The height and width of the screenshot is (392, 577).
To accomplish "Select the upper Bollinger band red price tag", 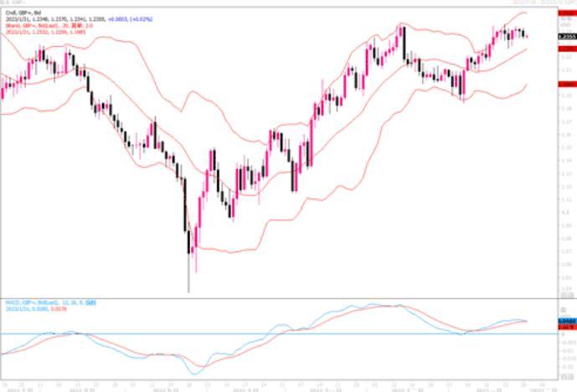I will (x=566, y=13).
